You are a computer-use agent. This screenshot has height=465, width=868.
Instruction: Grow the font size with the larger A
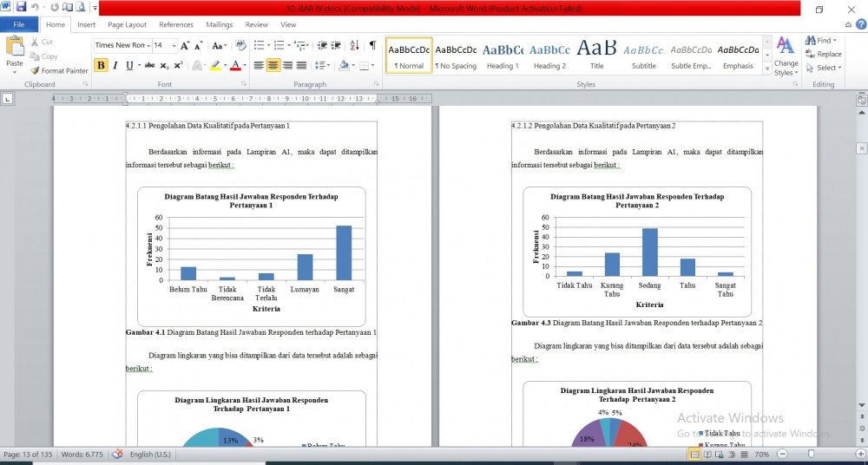(185, 45)
